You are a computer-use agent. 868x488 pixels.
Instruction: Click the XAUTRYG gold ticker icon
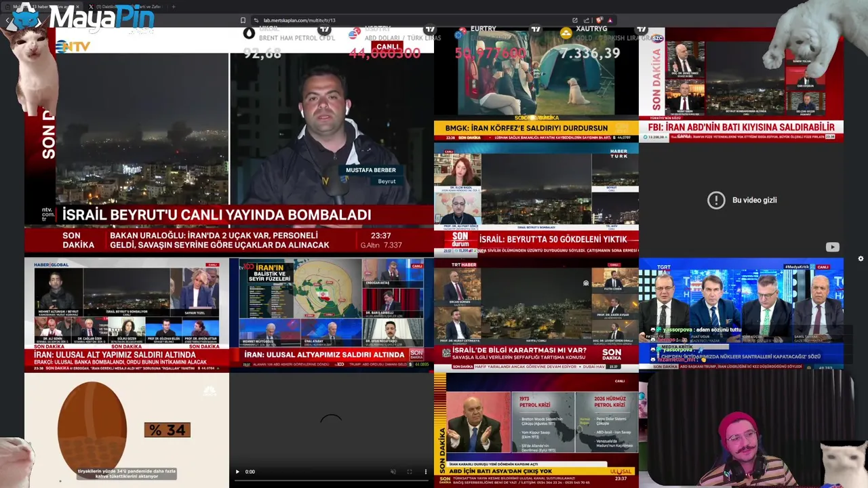coord(566,33)
